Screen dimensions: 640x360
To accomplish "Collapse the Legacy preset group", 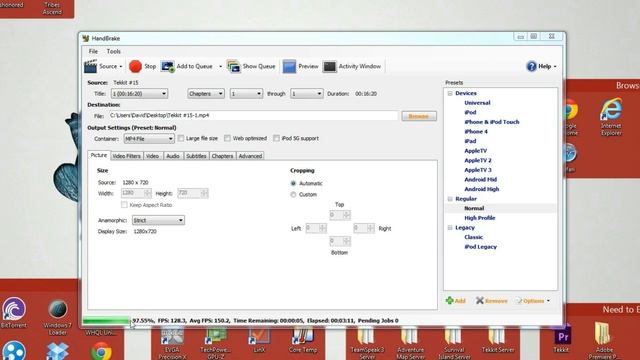I will point(450,228).
